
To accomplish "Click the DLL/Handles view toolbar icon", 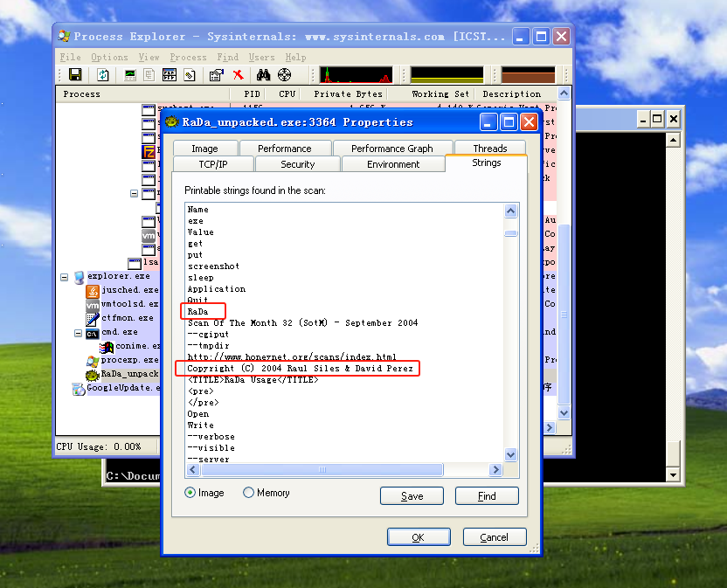I will click(x=190, y=74).
